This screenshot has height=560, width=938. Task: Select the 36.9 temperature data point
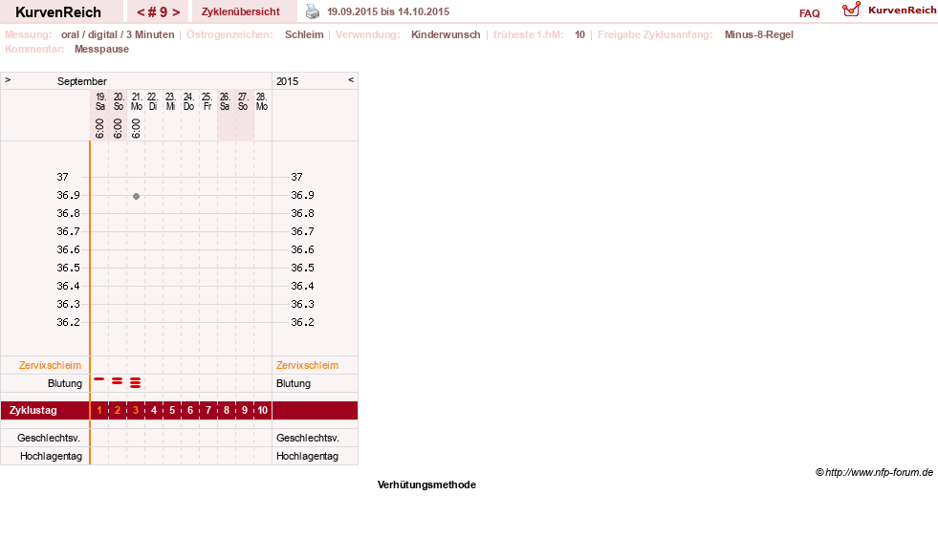point(137,196)
